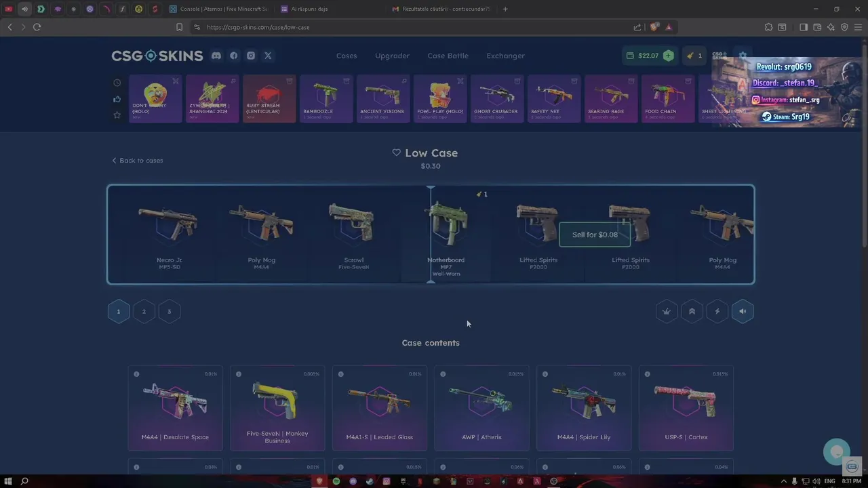This screenshot has width=868, height=488.
Task: Open the X (Twitter) link in header
Action: 268,56
